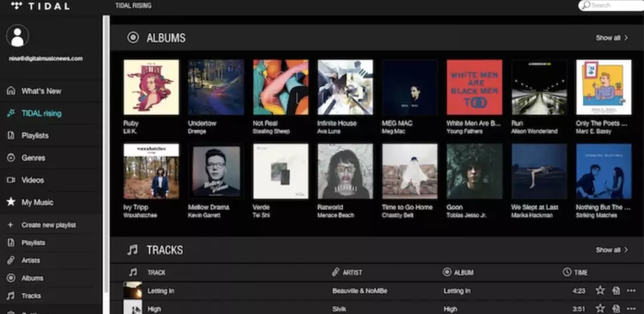Click the Artists microphone icon in sidebar

click(11, 260)
